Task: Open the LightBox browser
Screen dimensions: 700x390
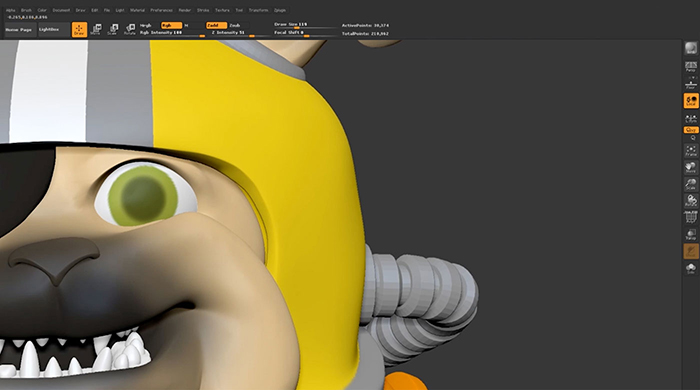Action: [x=54, y=29]
